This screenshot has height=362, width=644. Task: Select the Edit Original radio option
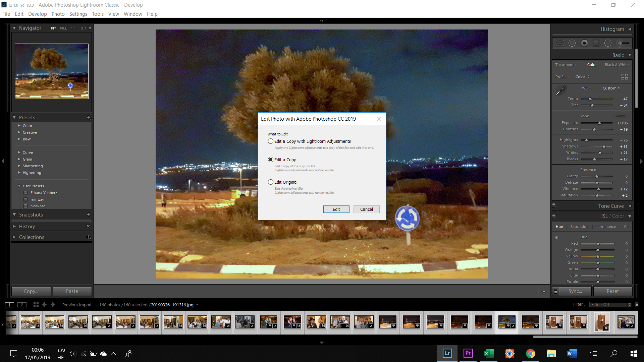(271, 182)
